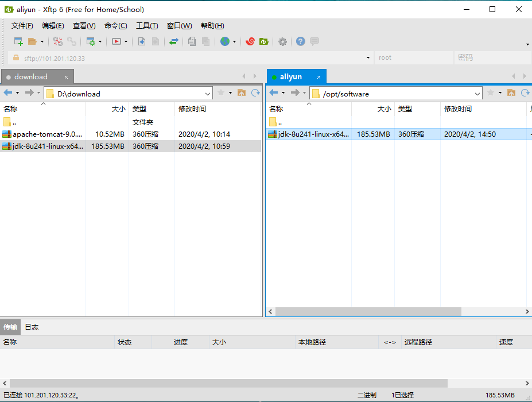Click the root username field

(414, 58)
